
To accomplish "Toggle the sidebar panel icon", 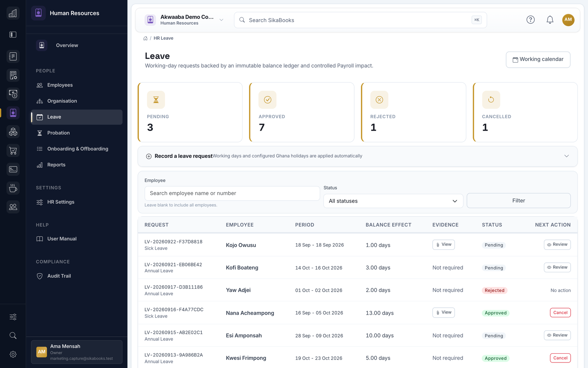I will (13, 35).
